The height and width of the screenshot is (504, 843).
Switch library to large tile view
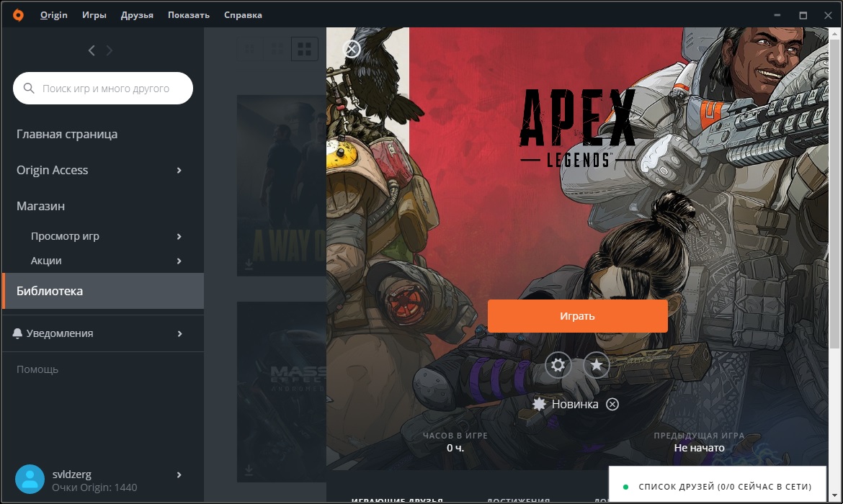point(304,50)
